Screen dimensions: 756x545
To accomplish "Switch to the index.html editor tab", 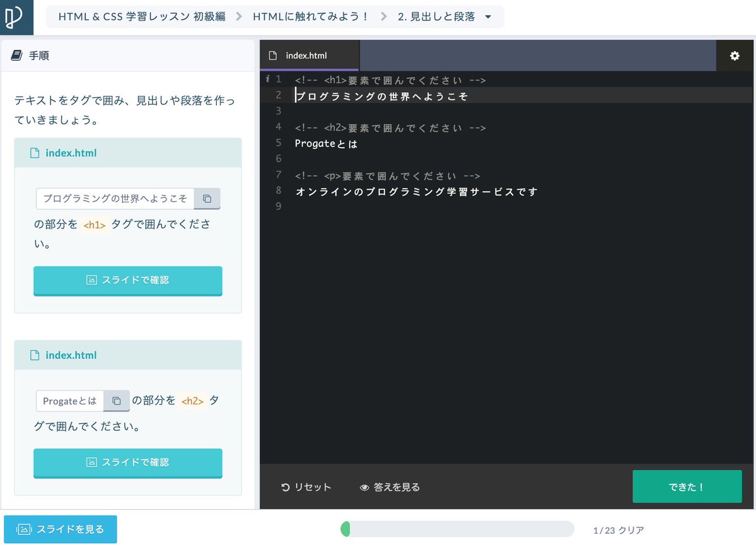I will tap(310, 56).
